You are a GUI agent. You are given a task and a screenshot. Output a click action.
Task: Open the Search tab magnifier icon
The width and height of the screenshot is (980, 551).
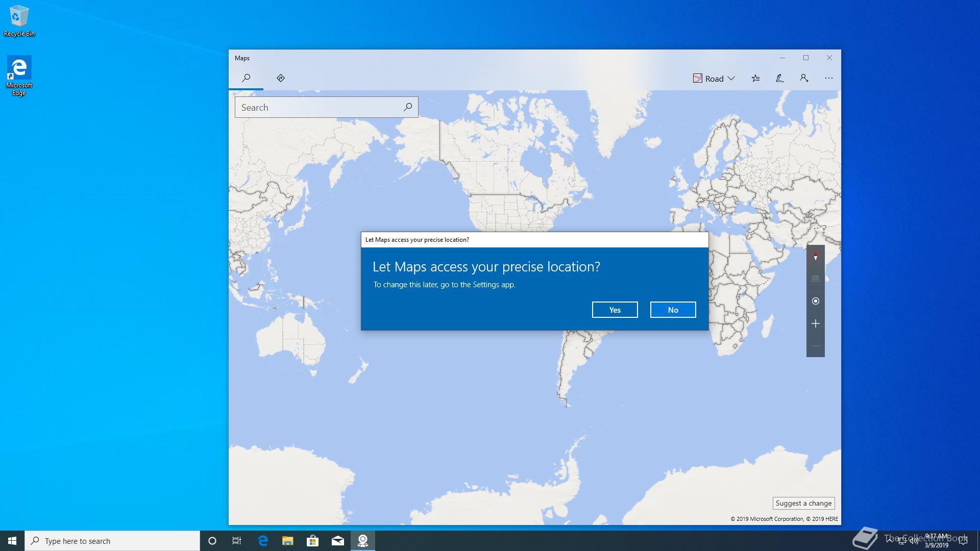pyautogui.click(x=246, y=78)
